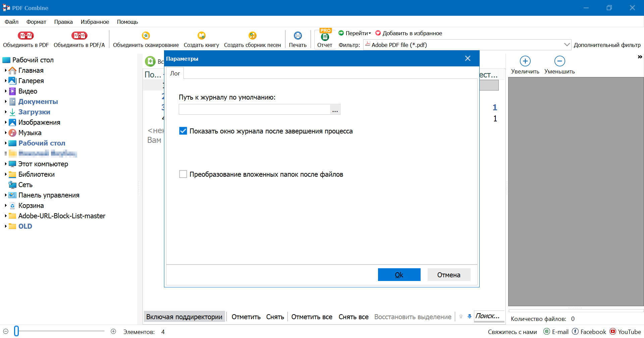Image resolution: width=644 pixels, height=338 pixels.
Task: Enable nested folders conversion after files
Action: 183,174
